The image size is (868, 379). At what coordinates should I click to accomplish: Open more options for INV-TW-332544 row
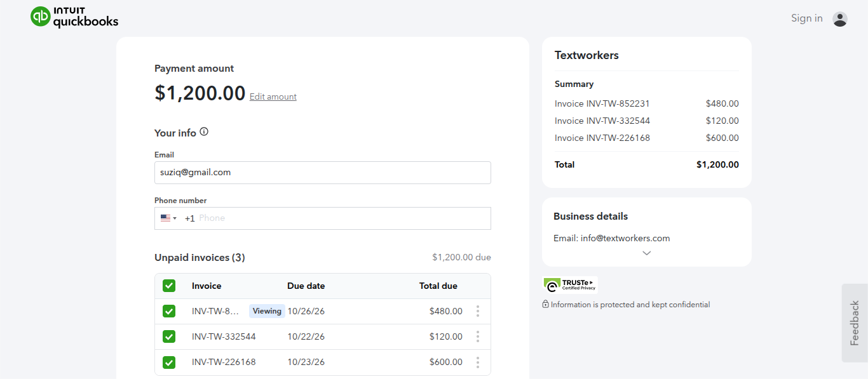478,336
